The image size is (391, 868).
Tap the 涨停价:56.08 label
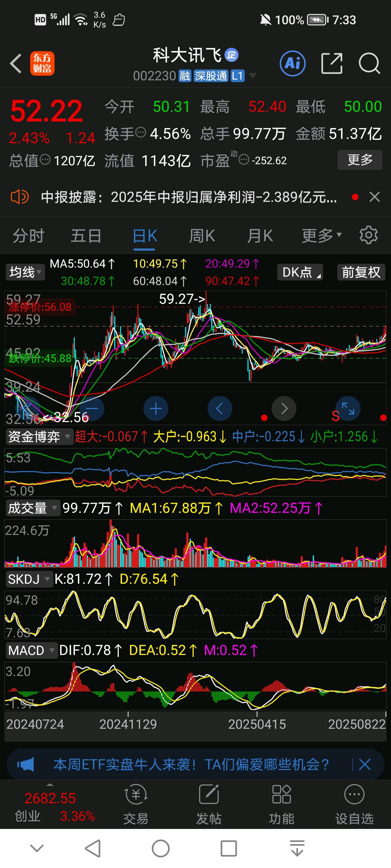coord(41,307)
